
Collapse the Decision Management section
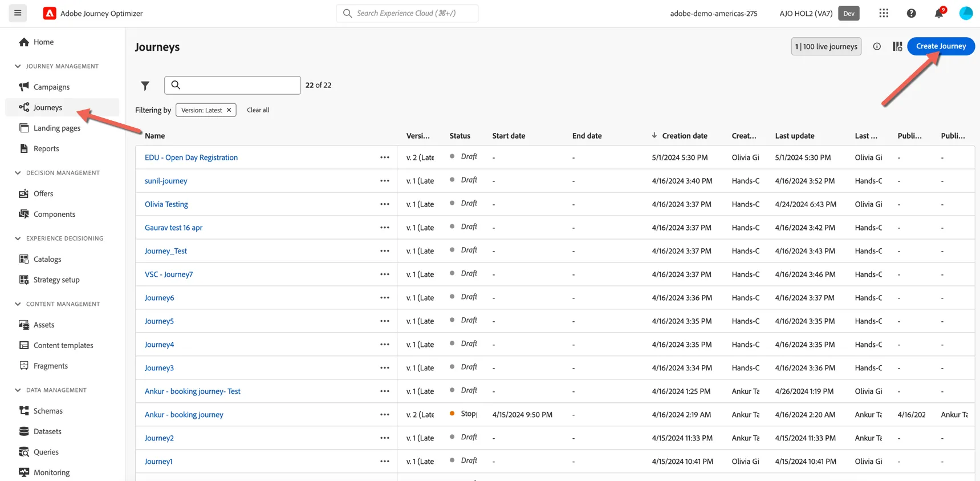(x=18, y=173)
